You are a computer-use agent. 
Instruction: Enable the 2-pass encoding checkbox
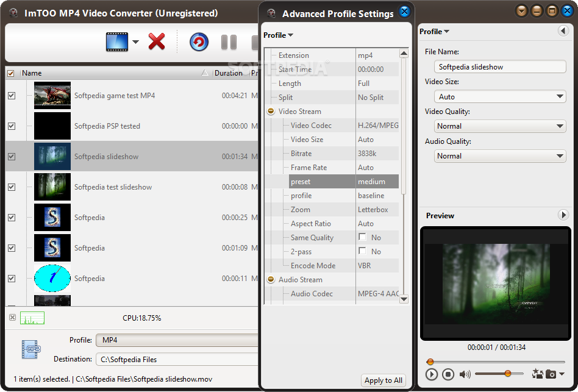tap(362, 251)
